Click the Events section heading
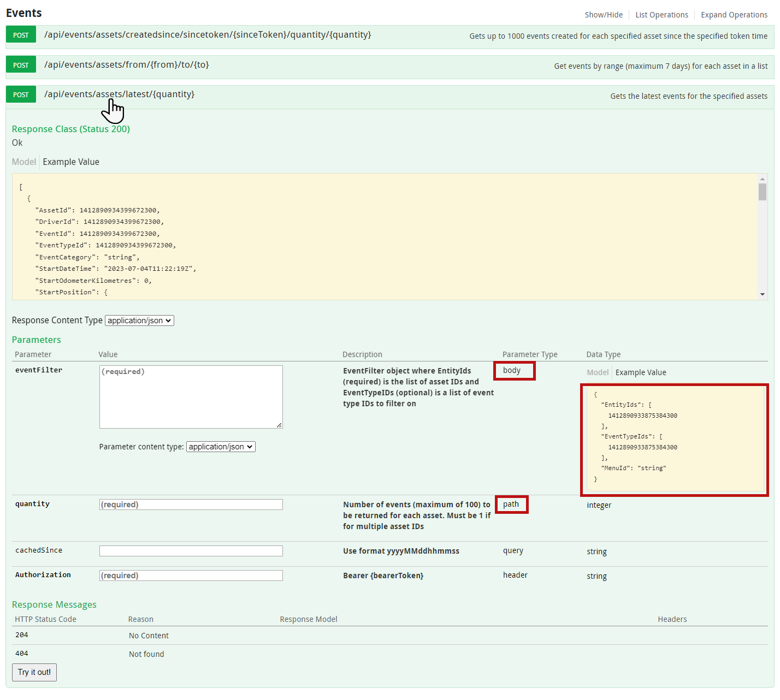Screen dimensions: 780x700 click(x=24, y=13)
